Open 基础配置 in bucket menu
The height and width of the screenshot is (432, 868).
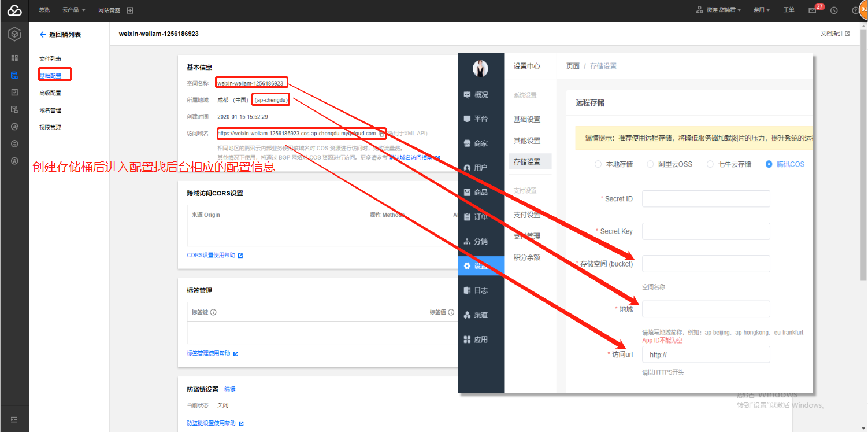click(50, 76)
